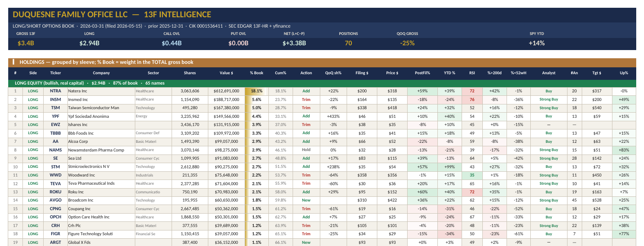The width and height of the screenshot is (644, 246).
Task: Click the Filing $ column header
Action: pos(362,73)
